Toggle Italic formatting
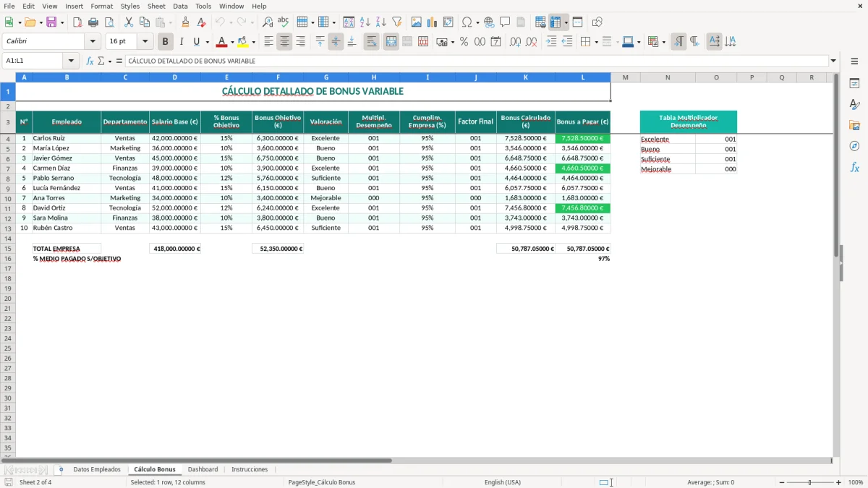 click(x=182, y=42)
